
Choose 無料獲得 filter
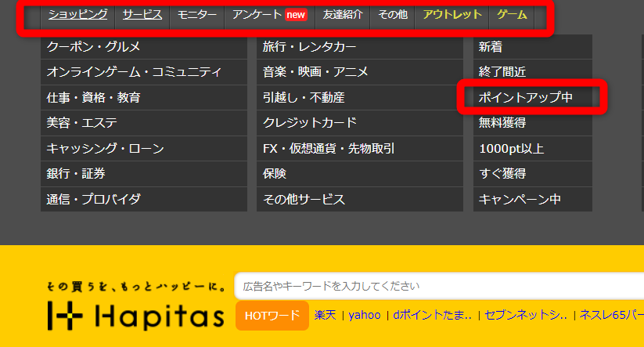[x=533, y=122]
